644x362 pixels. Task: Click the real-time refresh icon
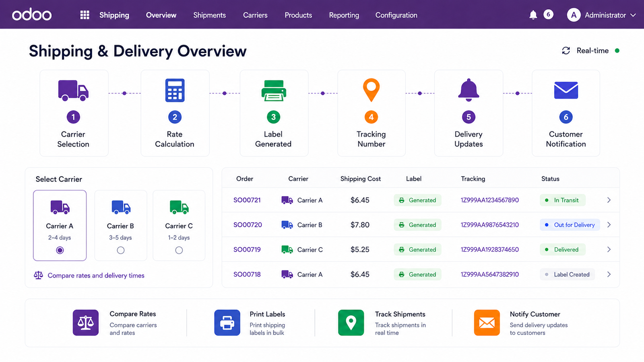(x=566, y=51)
